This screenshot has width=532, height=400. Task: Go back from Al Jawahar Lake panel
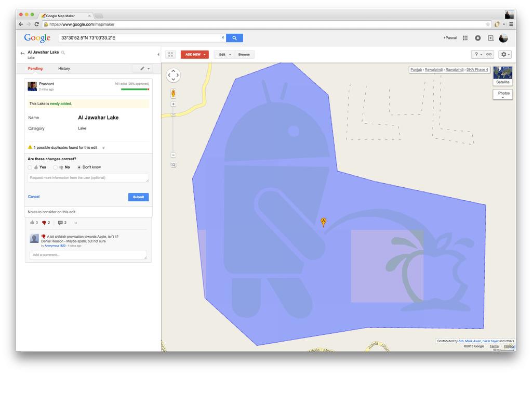coord(22,53)
